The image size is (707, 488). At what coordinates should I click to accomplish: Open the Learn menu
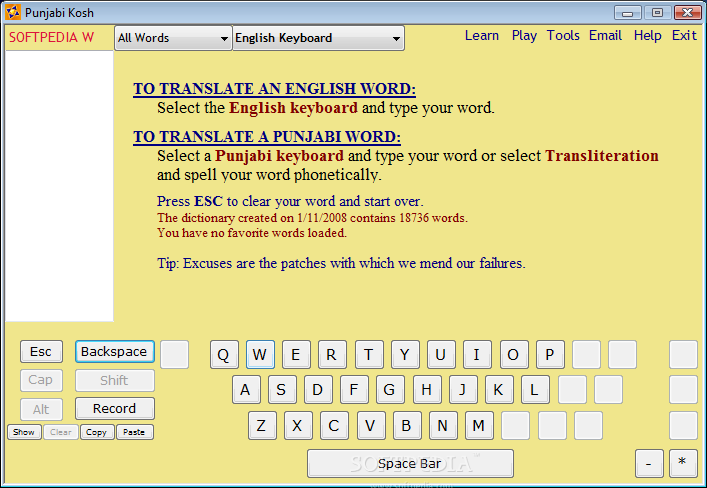(x=482, y=36)
